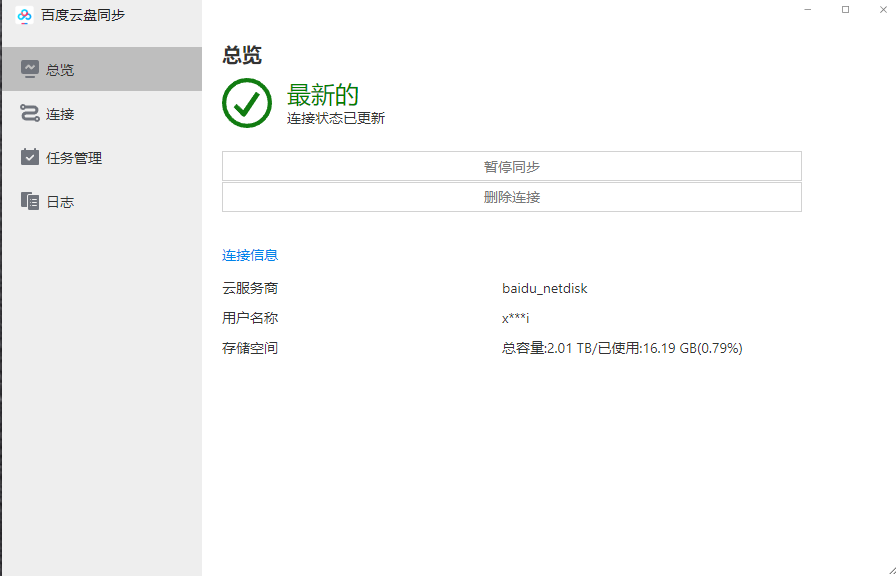Select the 日志 log document icon
Screen dimensions: 896x576
(30, 201)
